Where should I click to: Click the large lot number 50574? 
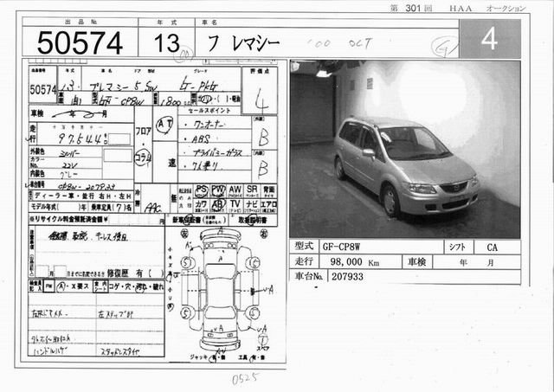coord(80,43)
